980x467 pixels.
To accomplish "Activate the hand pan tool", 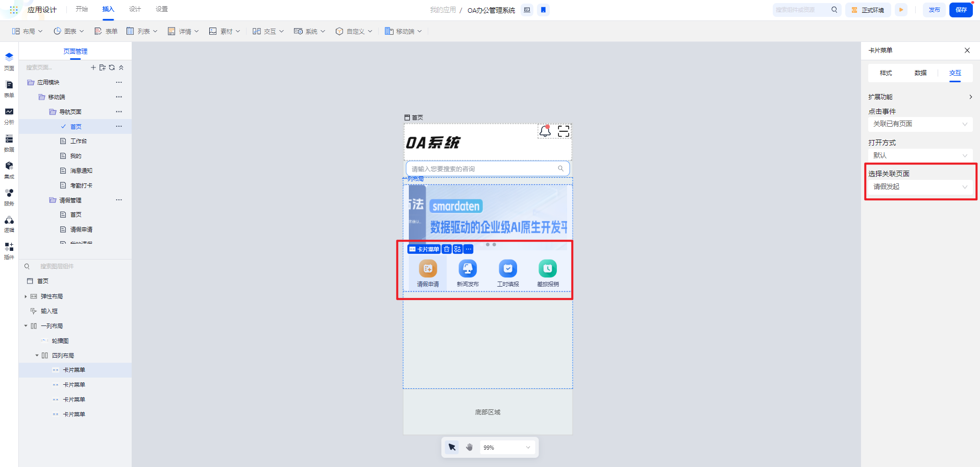I will coord(470,448).
